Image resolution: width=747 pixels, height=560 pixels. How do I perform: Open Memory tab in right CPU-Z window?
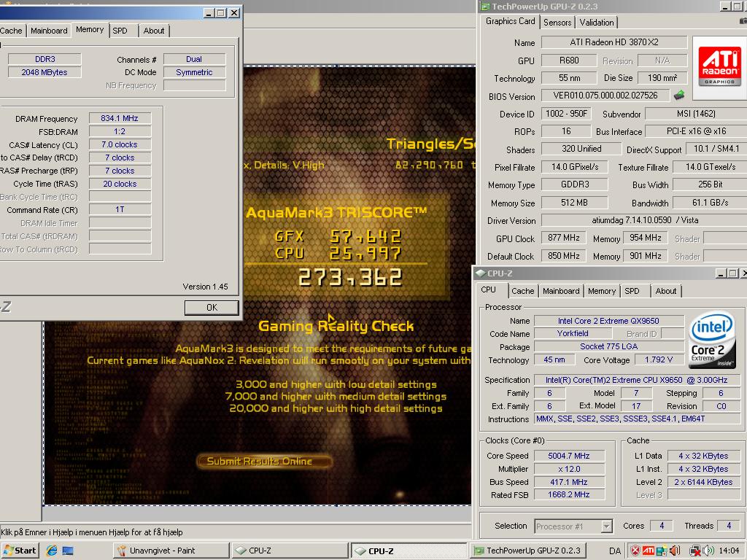point(602,291)
